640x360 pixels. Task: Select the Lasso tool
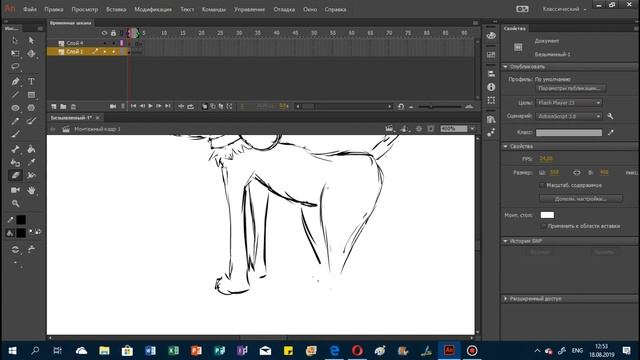15,67
